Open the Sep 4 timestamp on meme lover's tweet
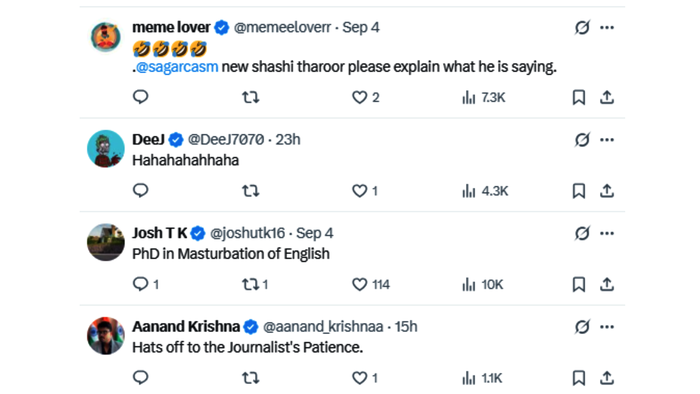Image resolution: width=700 pixels, height=394 pixels. (x=361, y=27)
